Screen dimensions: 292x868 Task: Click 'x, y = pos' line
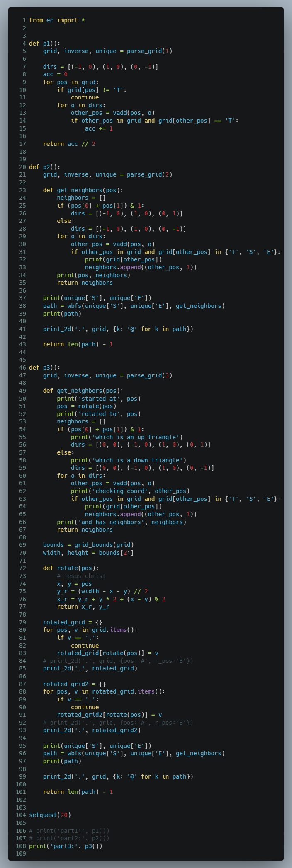(x=75, y=584)
